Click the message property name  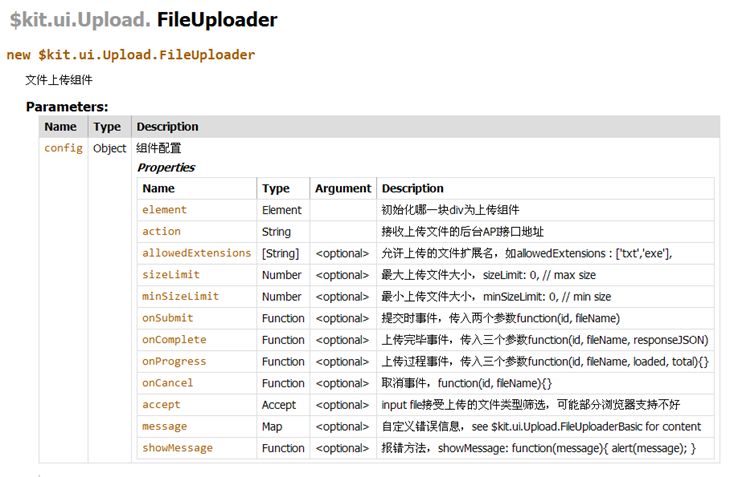[x=164, y=426]
